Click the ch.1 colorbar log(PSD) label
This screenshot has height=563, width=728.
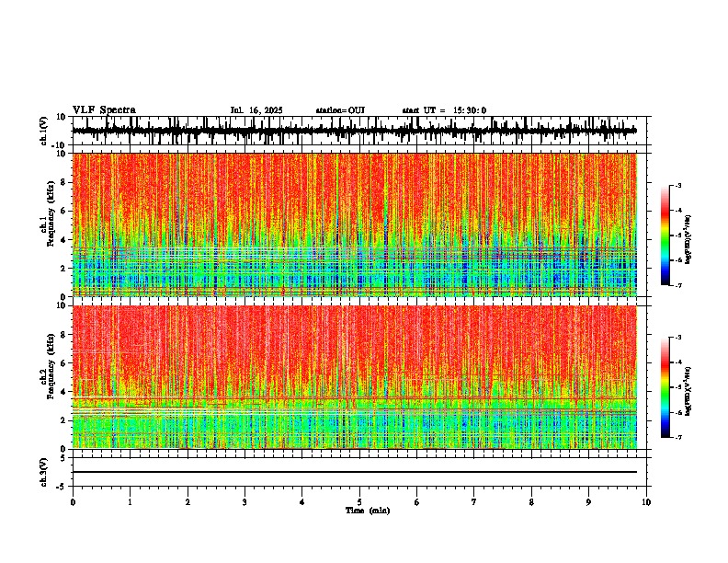688,240
